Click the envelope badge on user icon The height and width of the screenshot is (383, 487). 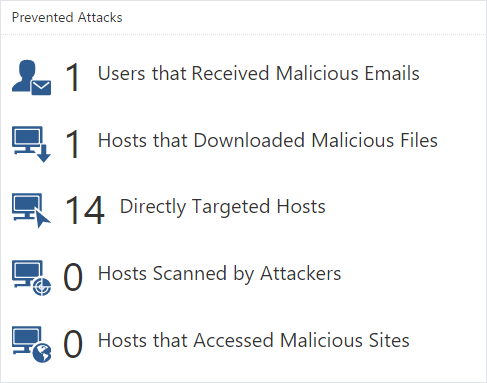pos(41,88)
